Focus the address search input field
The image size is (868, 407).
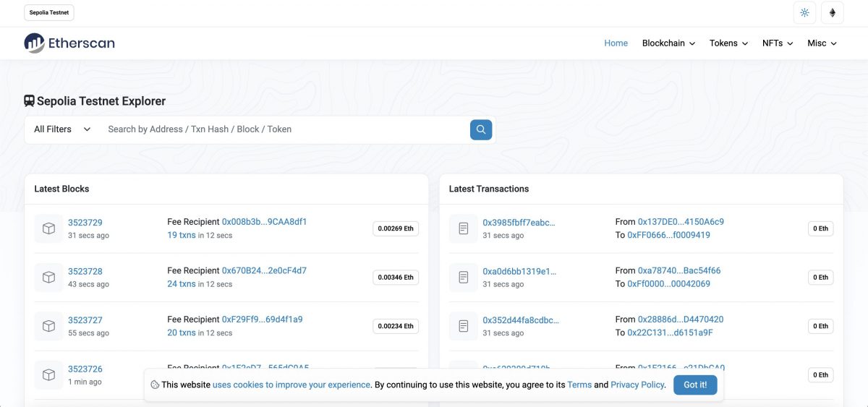point(286,129)
